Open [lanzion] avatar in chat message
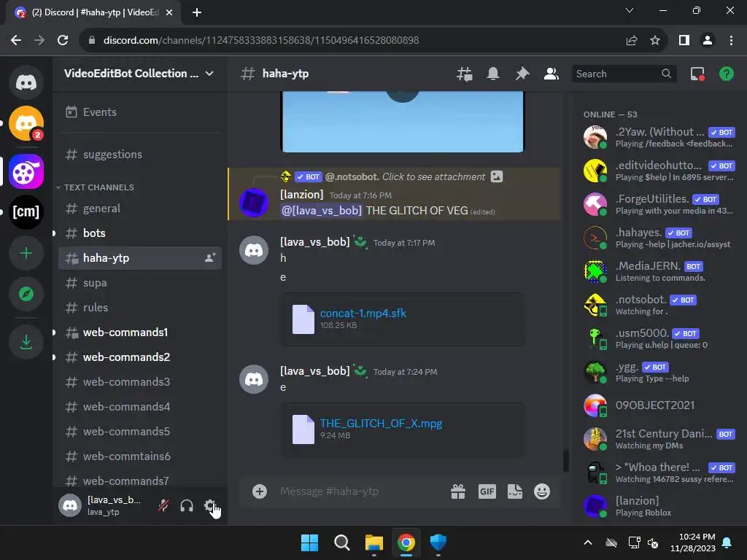 click(x=253, y=203)
